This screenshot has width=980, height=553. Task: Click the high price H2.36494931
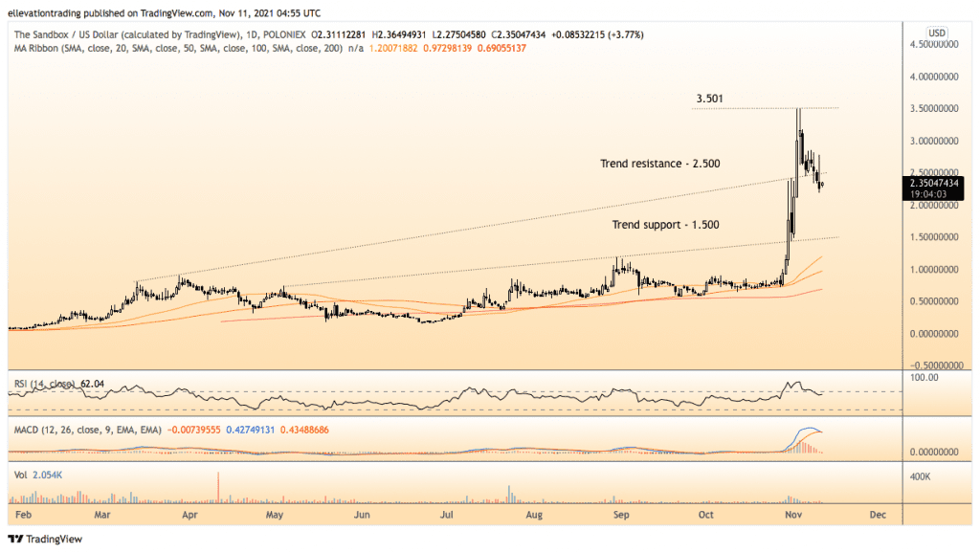point(399,35)
